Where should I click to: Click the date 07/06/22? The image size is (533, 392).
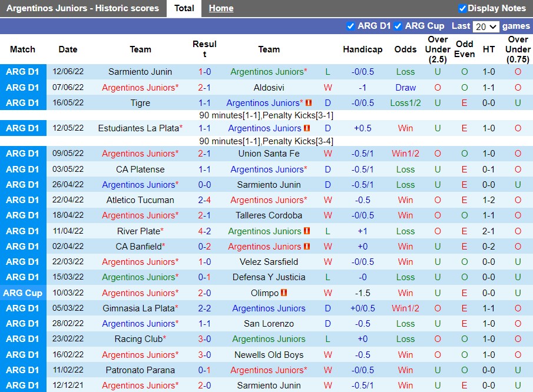[68, 87]
